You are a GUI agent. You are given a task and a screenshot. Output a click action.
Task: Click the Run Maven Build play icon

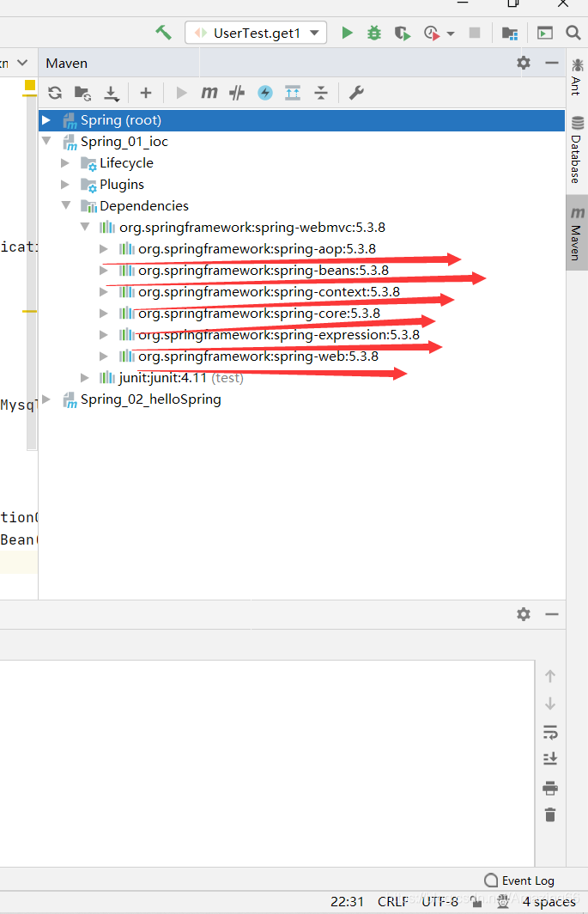click(181, 93)
